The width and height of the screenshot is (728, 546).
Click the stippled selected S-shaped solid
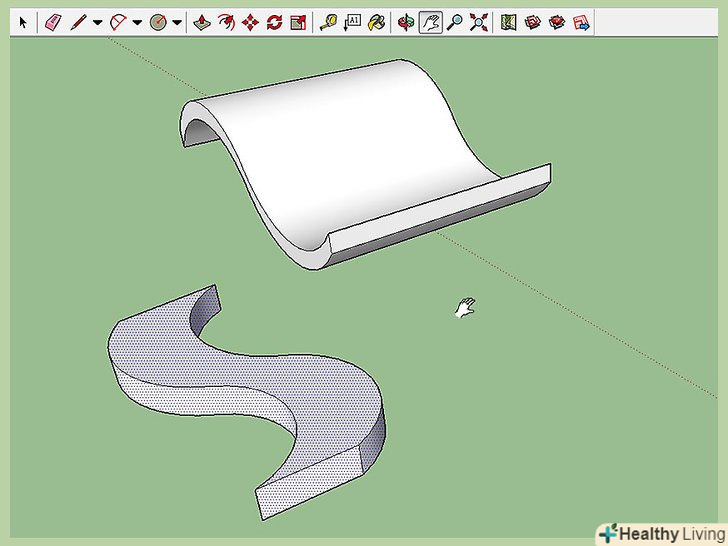240,372
